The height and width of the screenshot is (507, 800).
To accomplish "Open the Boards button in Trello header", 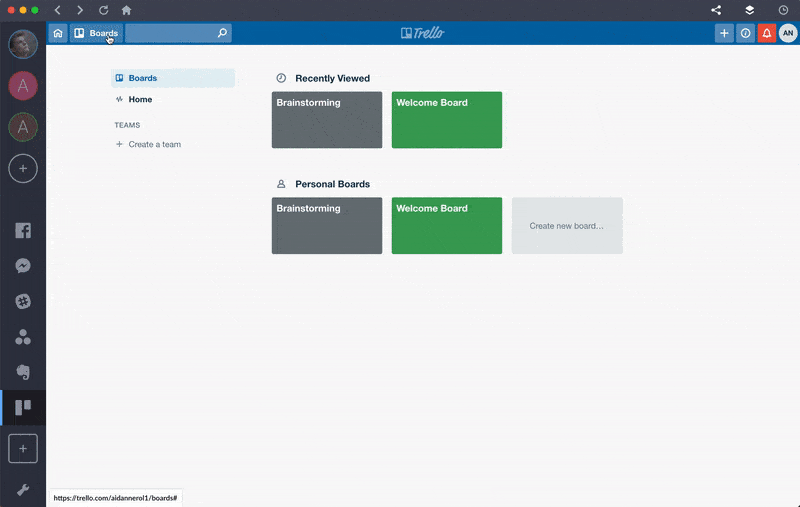I will [x=96, y=33].
